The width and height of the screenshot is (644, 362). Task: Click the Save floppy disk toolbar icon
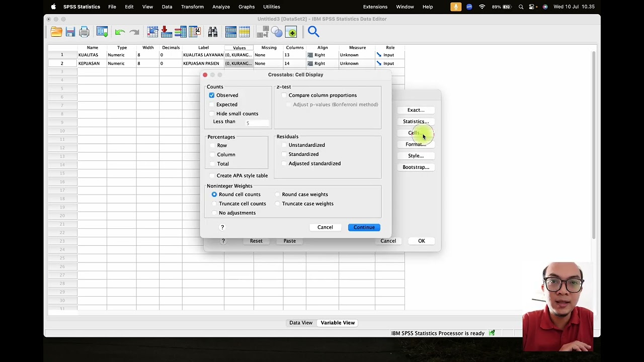(x=70, y=32)
